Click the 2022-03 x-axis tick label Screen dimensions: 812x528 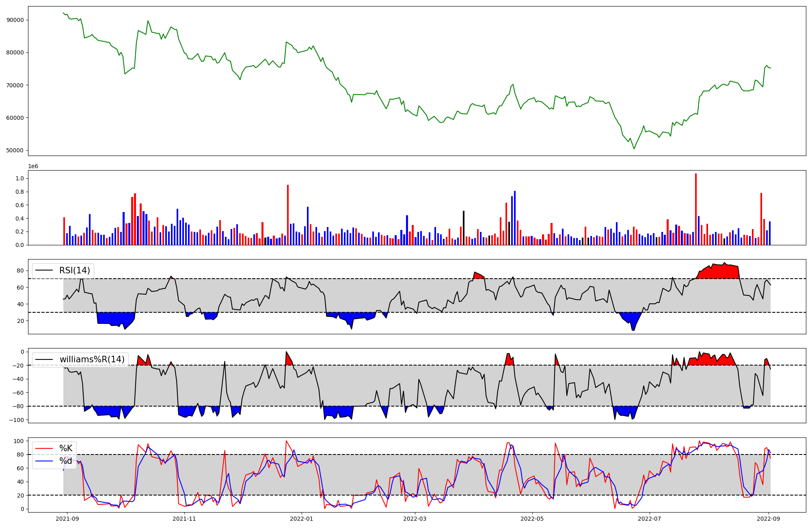415,519
